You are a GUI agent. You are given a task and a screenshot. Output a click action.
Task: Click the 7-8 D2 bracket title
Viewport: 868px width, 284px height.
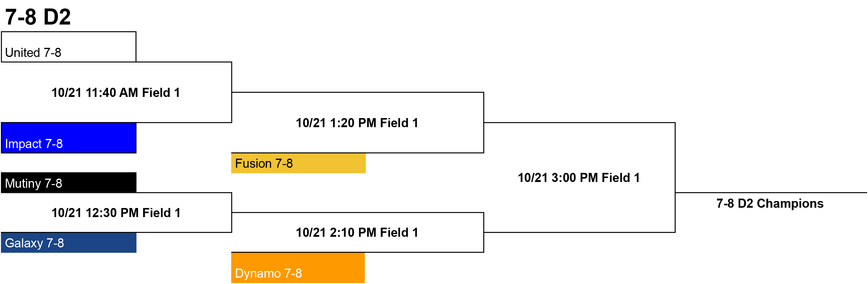coord(38,17)
